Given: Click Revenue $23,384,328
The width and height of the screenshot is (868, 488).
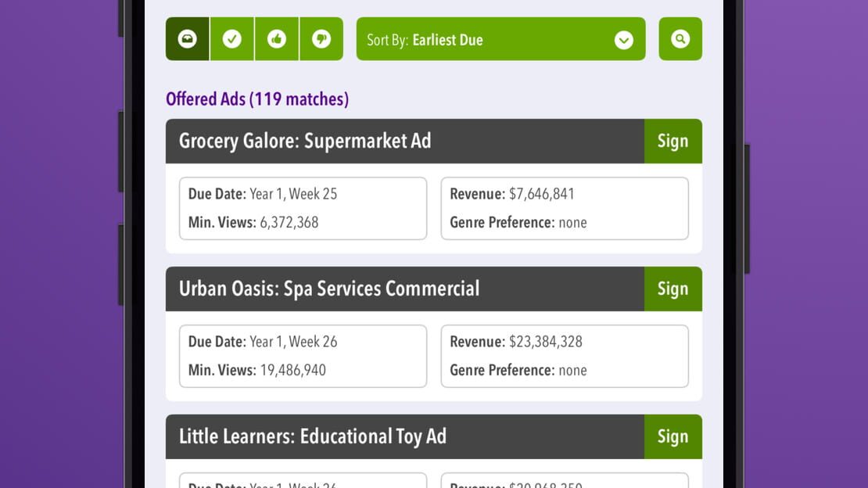Looking at the screenshot, I should click(x=516, y=342).
